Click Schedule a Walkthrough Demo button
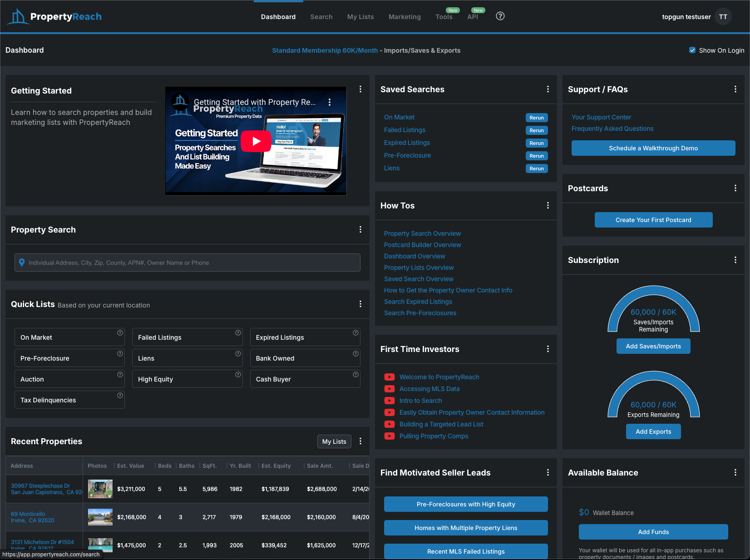This screenshot has height=560, width=750. coord(653,148)
